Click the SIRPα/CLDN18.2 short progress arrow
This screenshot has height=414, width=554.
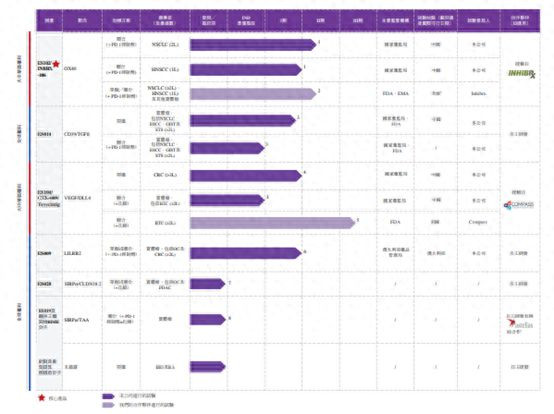207,284
